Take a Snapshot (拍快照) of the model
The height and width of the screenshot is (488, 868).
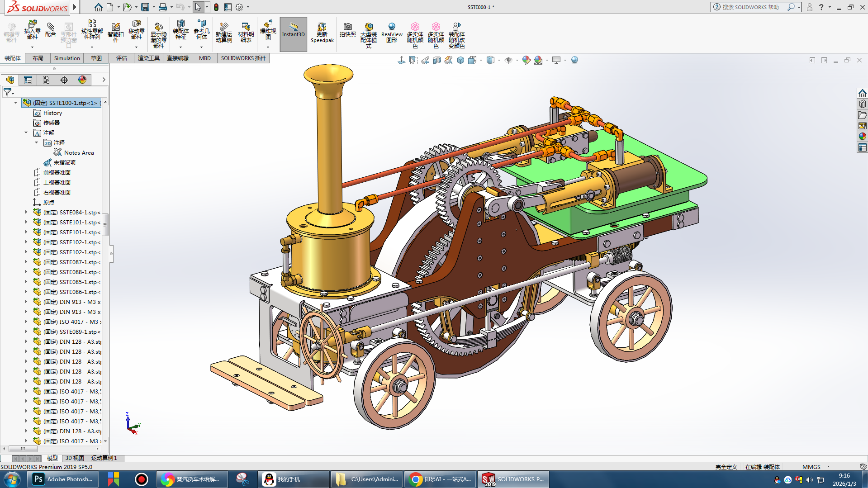(x=347, y=30)
